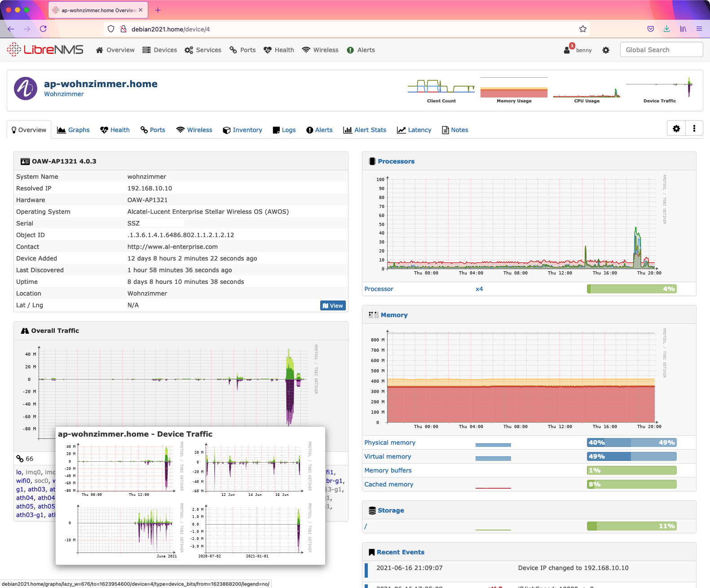The width and height of the screenshot is (710, 588).
Task: Open the Physical memory link
Action: coord(389,442)
